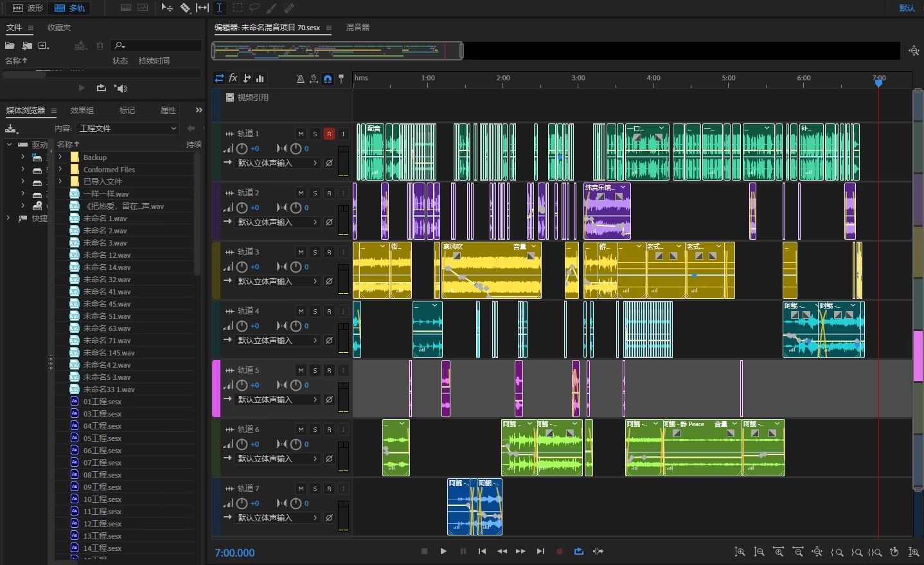Viewport: 924px width, 565px height.
Task: Open 轨道 4 默认立体声输入 input dropdown
Action: [x=278, y=341]
